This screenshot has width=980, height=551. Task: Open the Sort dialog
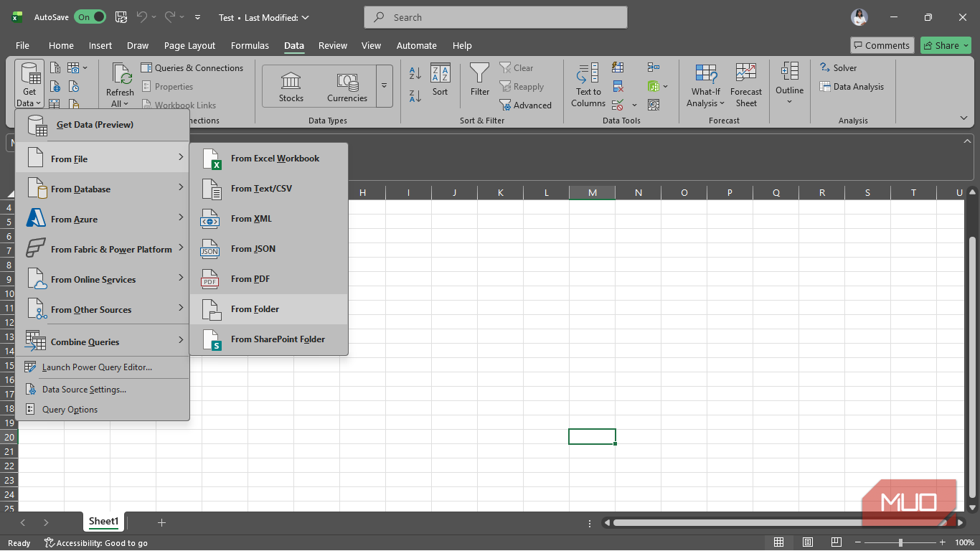[440, 80]
